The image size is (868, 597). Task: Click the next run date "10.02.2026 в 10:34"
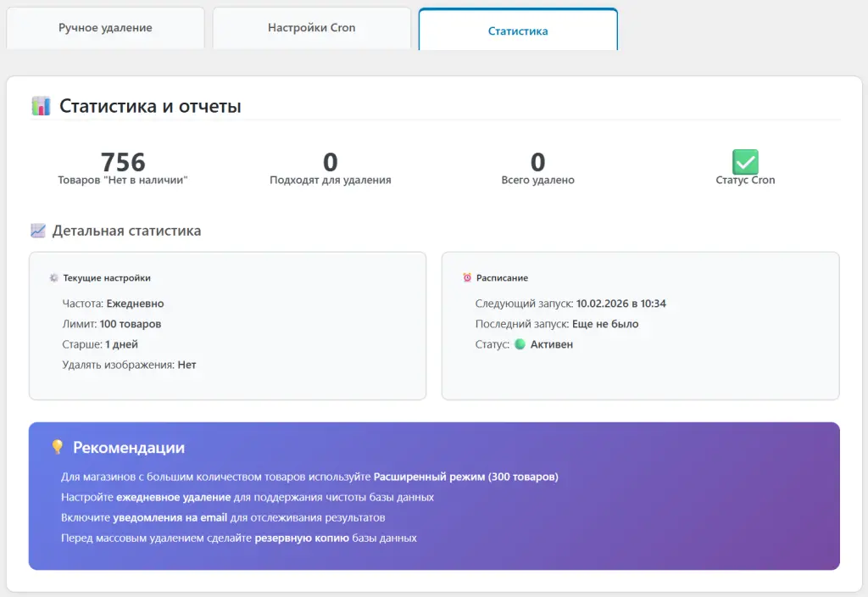tap(621, 303)
